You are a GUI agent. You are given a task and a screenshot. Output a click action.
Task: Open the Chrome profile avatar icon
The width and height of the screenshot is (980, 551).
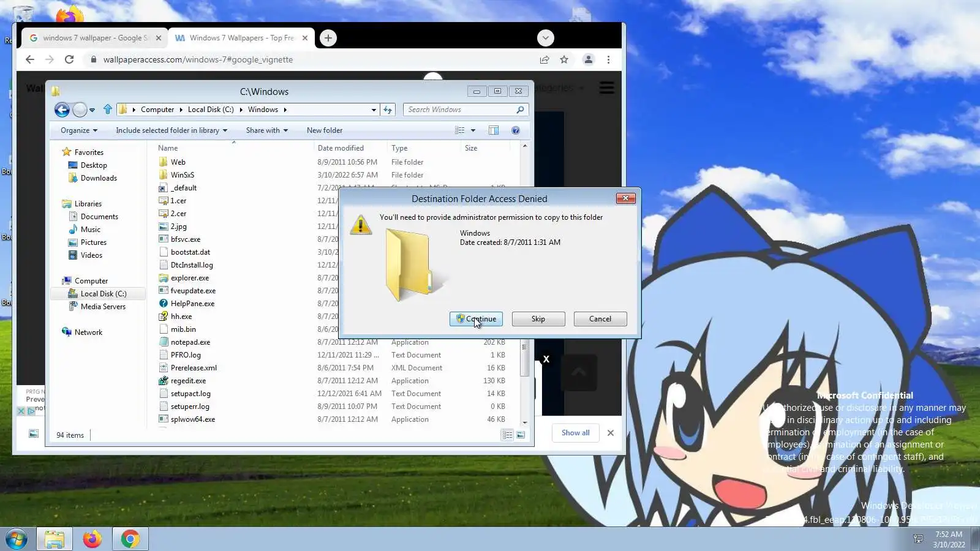588,59
